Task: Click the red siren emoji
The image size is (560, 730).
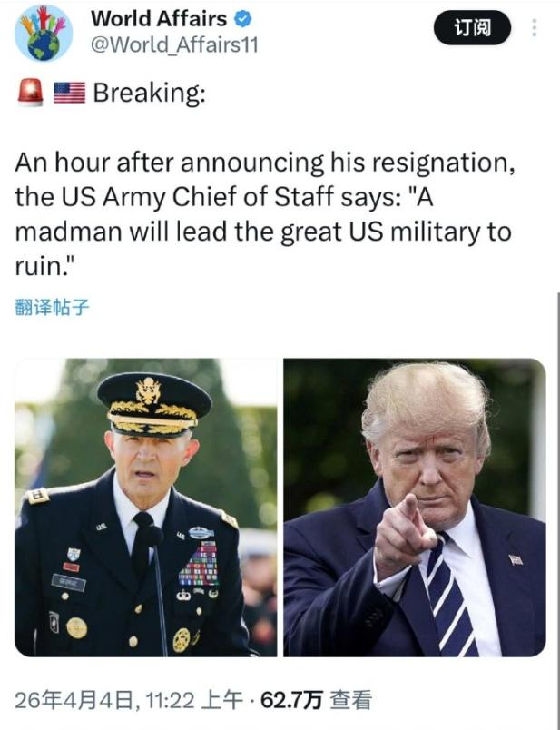Action: [x=30, y=93]
